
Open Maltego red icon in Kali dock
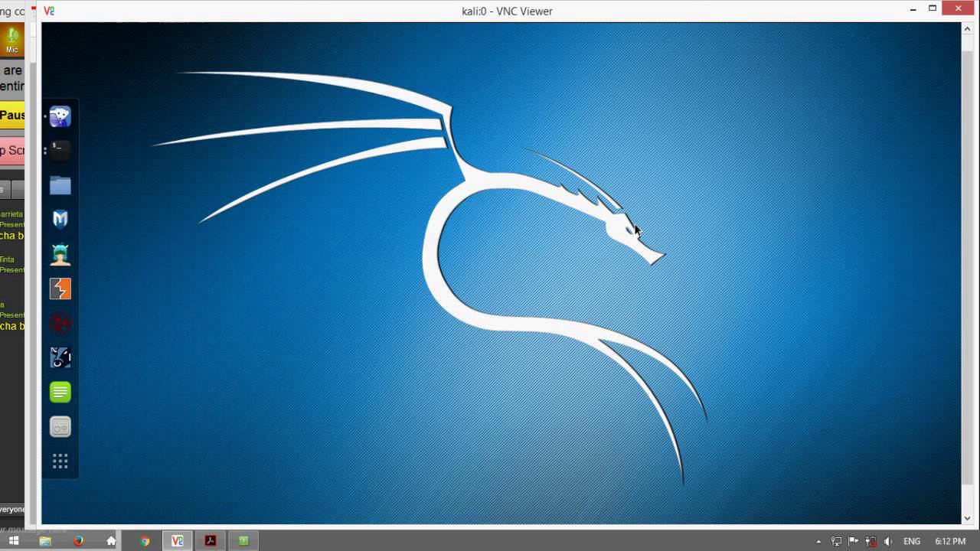tap(60, 323)
